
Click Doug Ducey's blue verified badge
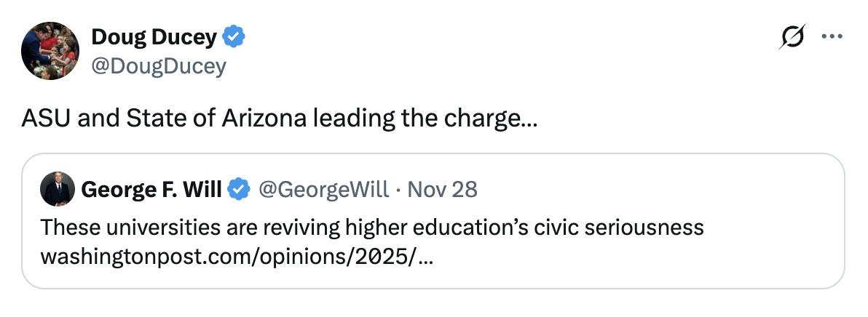pos(234,37)
